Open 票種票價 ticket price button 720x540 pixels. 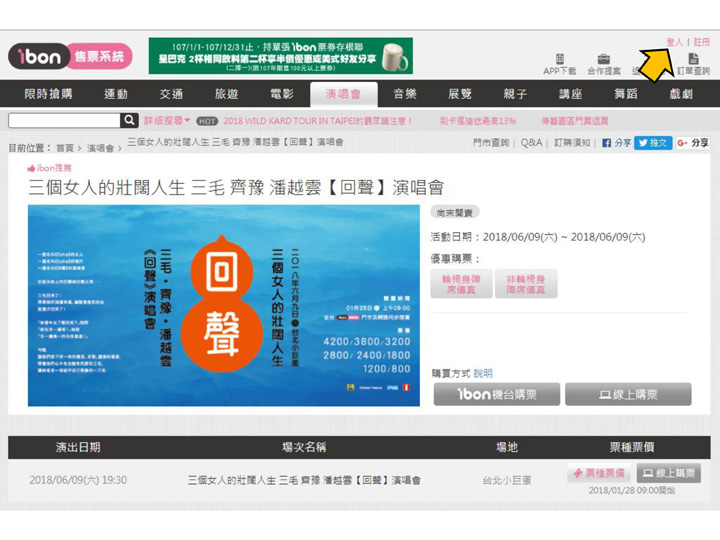pos(599,473)
